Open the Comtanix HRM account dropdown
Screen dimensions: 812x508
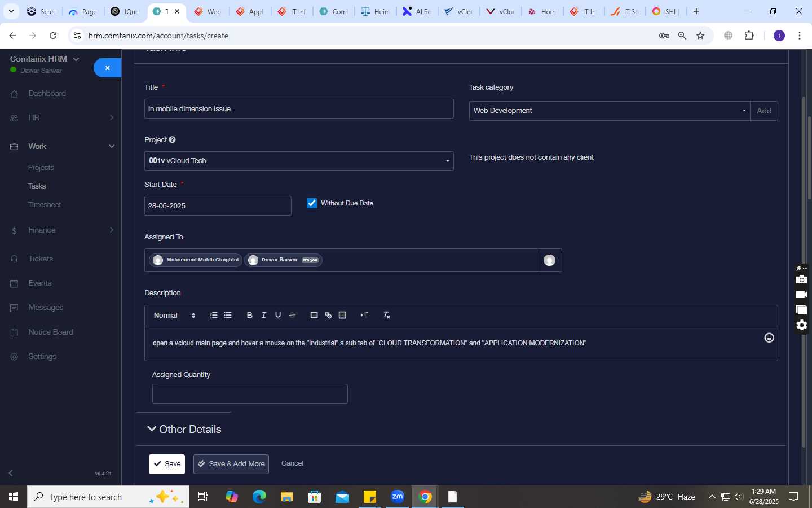[x=45, y=59]
